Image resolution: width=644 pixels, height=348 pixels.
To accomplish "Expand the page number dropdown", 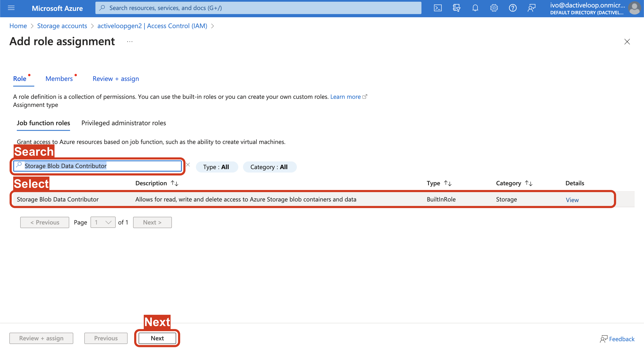I will coord(103,222).
